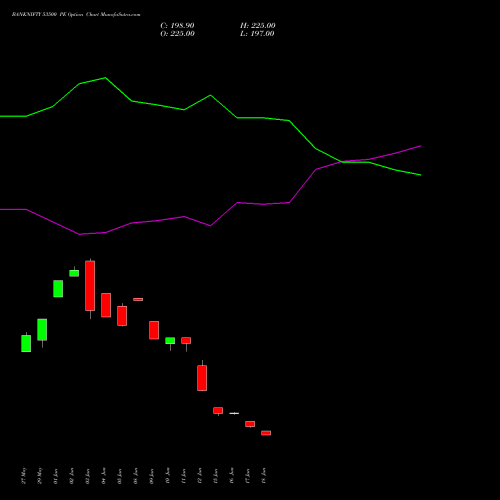500x500 pixels.
Task: Click the green indicator line
Action: 210,96
